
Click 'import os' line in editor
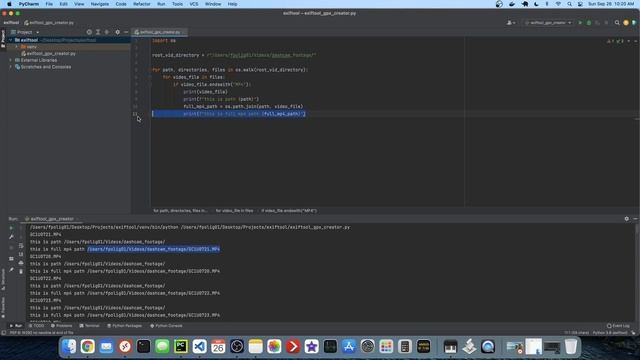coord(164,41)
